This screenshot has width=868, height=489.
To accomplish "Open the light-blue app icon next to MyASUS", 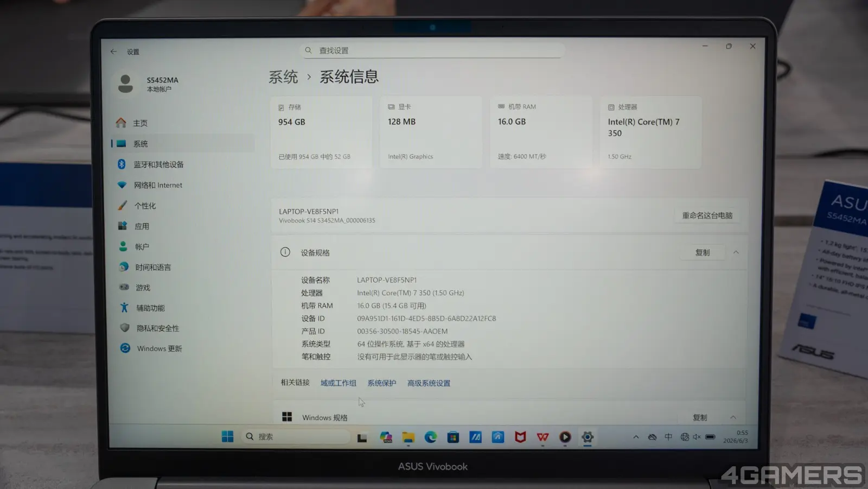I will (x=498, y=437).
